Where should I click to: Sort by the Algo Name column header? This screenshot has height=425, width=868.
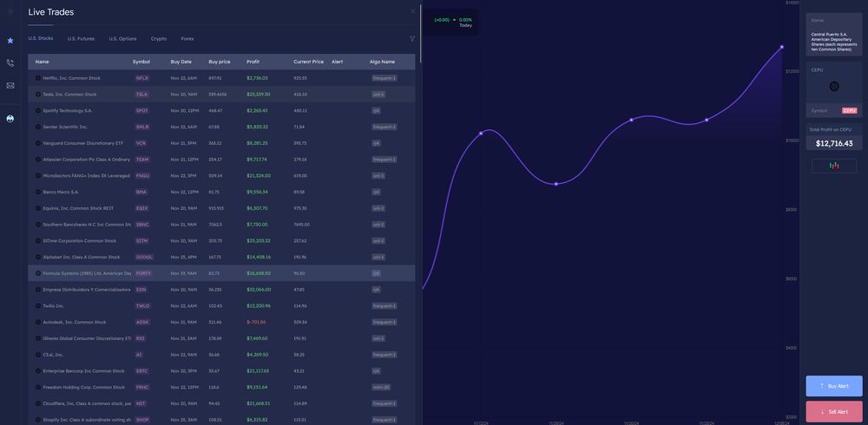[382, 62]
